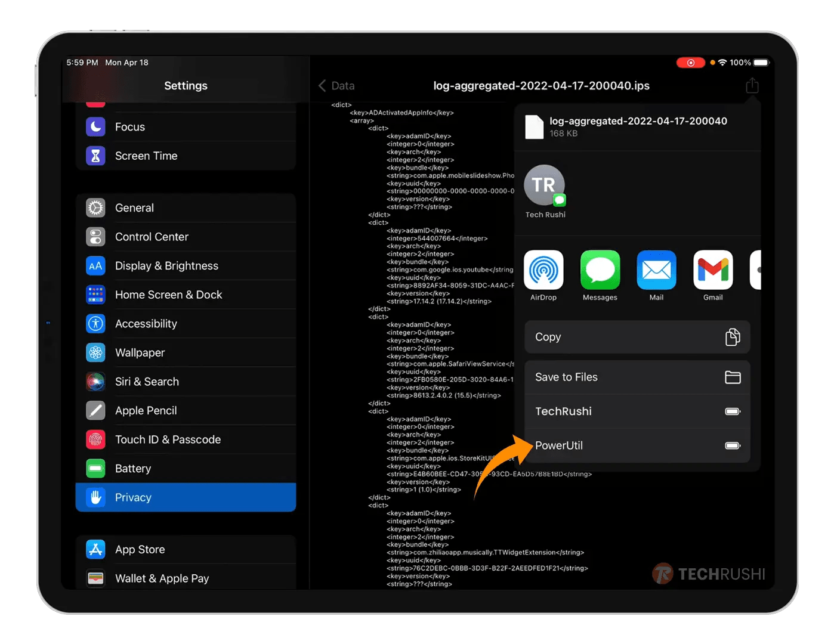Share the file via AirDrop
Screen dimensions: 837x644
pyautogui.click(x=543, y=270)
